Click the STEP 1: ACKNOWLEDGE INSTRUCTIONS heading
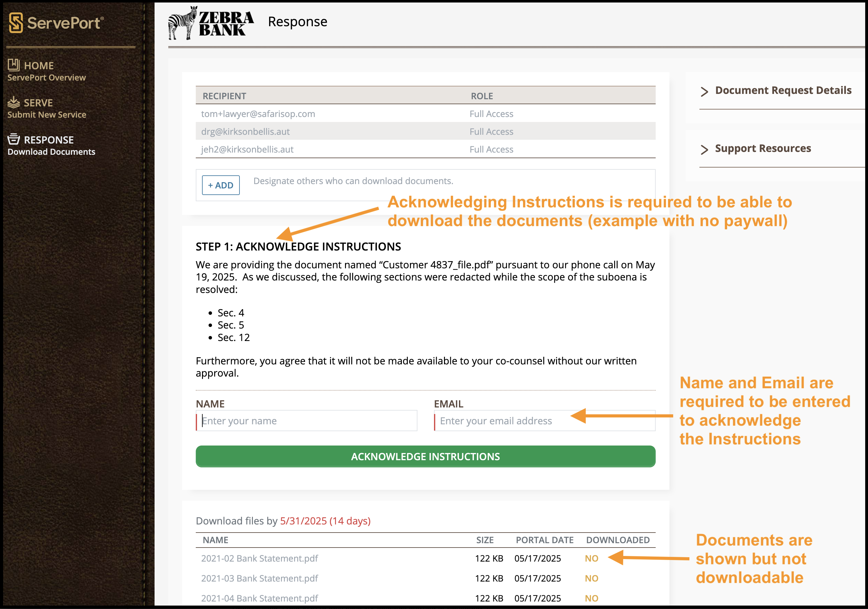The image size is (868, 609). tap(298, 246)
